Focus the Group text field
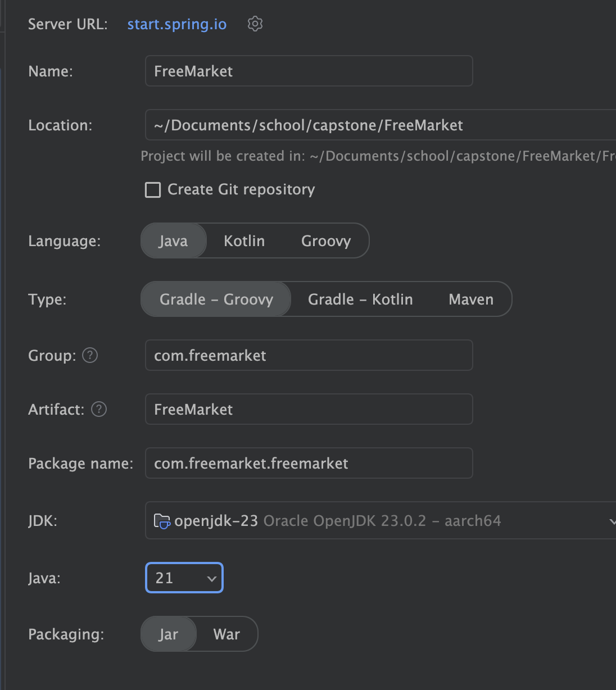Screen dimensions: 616x690 point(309,355)
